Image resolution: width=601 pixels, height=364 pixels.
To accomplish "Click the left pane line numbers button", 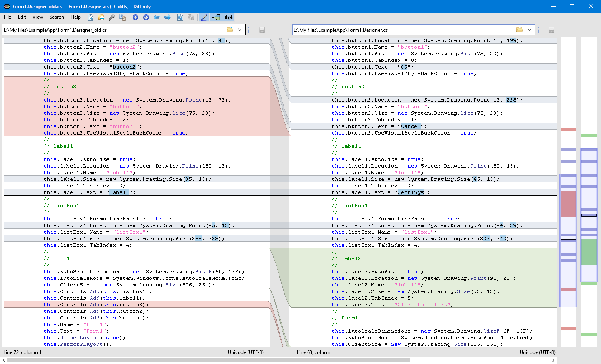I will pyautogui.click(x=251, y=30).
